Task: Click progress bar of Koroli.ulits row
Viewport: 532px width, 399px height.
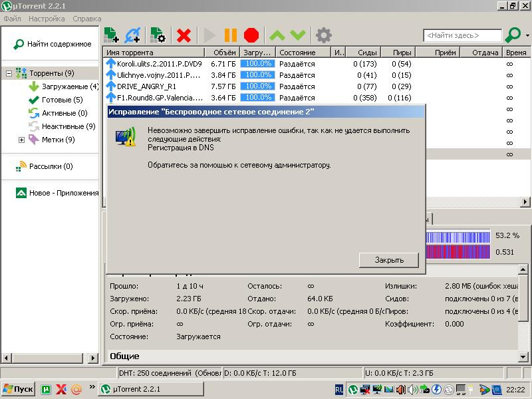Action: pyautogui.click(x=258, y=63)
